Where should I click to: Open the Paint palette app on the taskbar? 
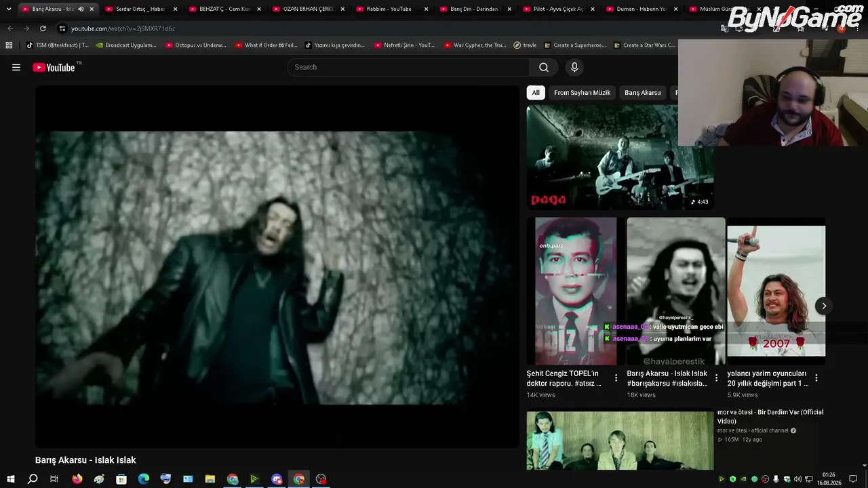(x=99, y=479)
